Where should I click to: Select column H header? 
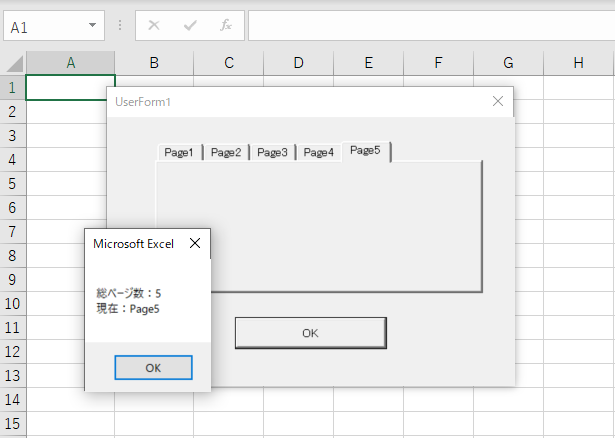(x=579, y=63)
